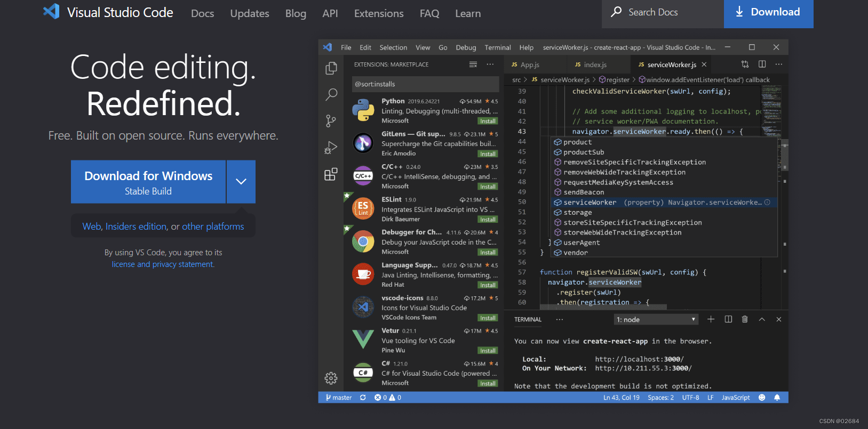Viewport: 868px width, 429px height.
Task: Open the extensions panel more actions ellipsis
Action: (x=490, y=64)
